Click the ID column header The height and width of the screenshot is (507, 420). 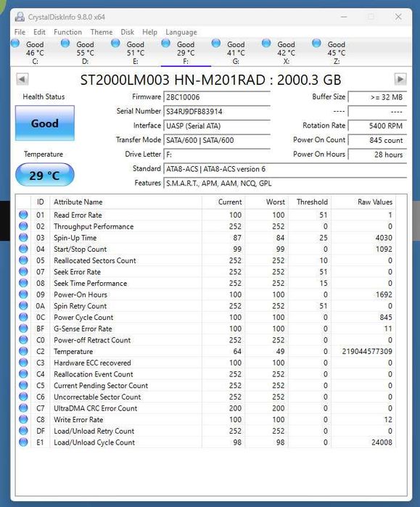[x=40, y=202]
